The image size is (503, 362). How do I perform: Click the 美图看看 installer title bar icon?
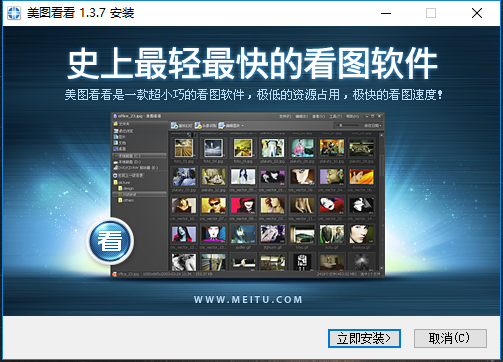click(14, 13)
